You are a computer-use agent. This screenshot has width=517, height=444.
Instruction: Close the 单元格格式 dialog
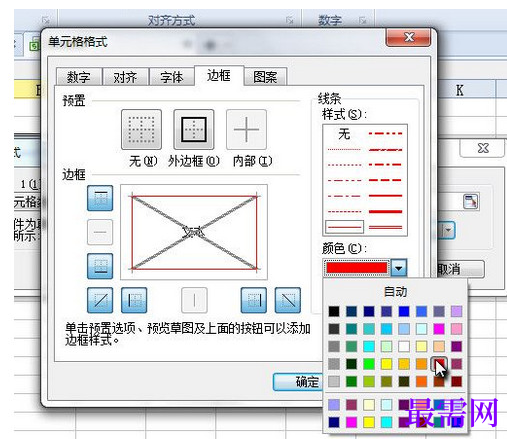(x=408, y=37)
